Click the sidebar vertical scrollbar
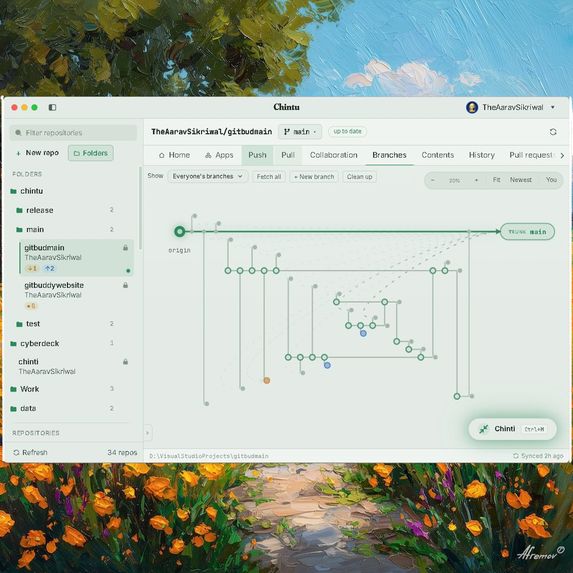Viewport: 573px width, 573px height. [140, 208]
